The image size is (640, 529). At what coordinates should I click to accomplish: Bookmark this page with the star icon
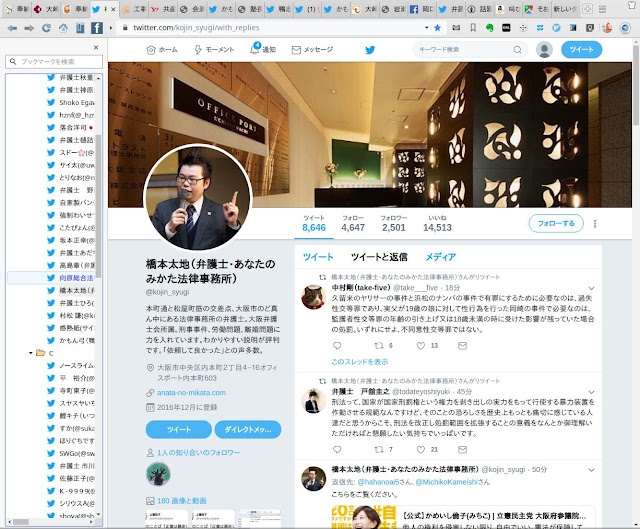[x=438, y=28]
